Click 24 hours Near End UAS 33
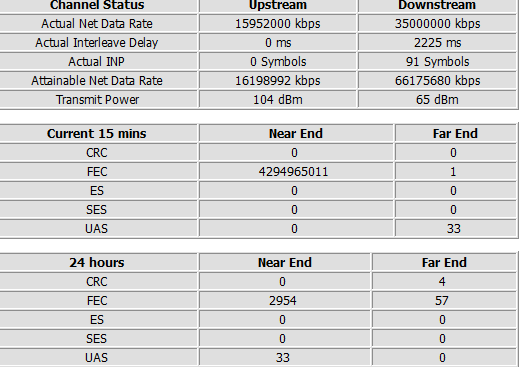 (285, 358)
